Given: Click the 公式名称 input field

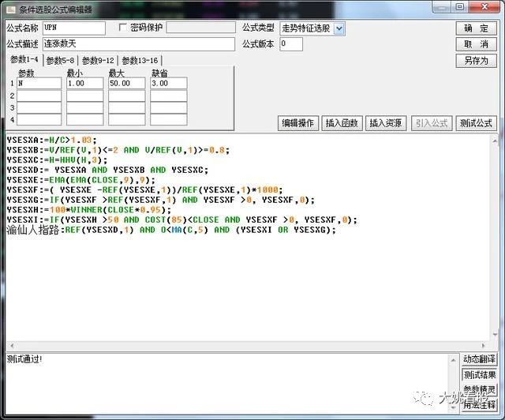Looking at the screenshot, I should (74, 28).
